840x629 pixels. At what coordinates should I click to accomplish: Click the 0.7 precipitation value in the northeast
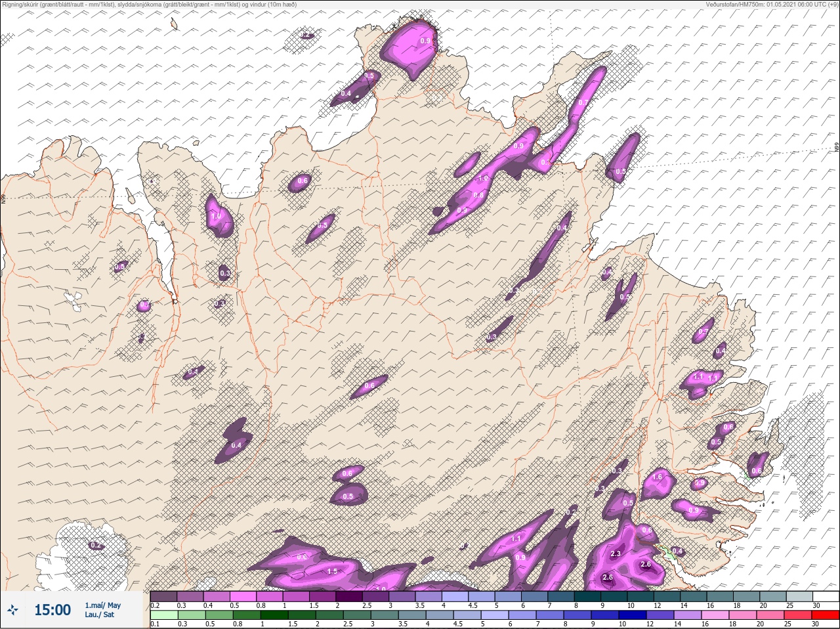point(583,103)
